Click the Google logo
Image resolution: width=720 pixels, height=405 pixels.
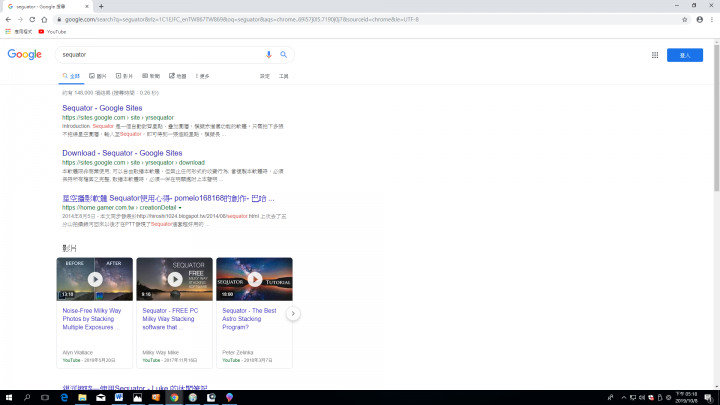point(24,54)
